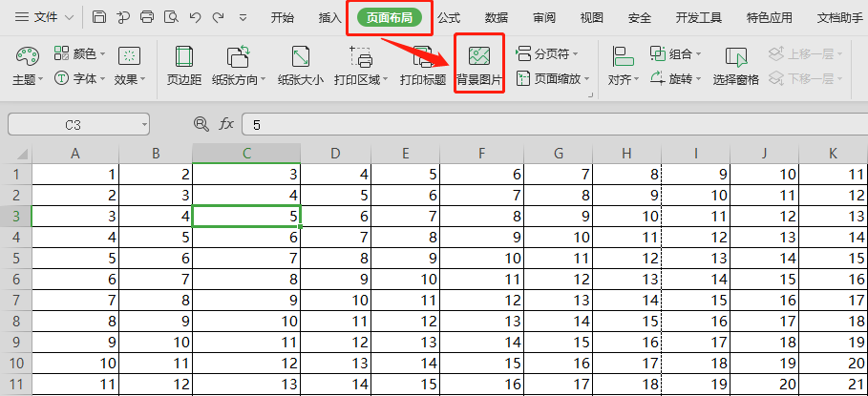The height and width of the screenshot is (396, 868).
Task: Open the 颜色 theme colors dropdown
Action: (79, 53)
